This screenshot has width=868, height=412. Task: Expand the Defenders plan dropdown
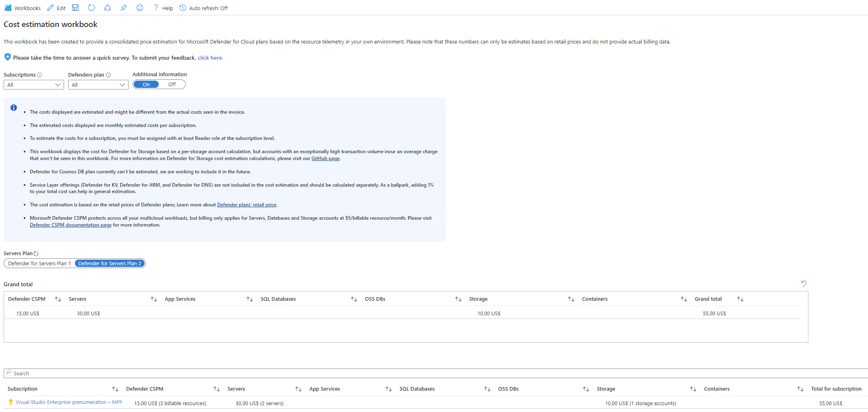98,85
